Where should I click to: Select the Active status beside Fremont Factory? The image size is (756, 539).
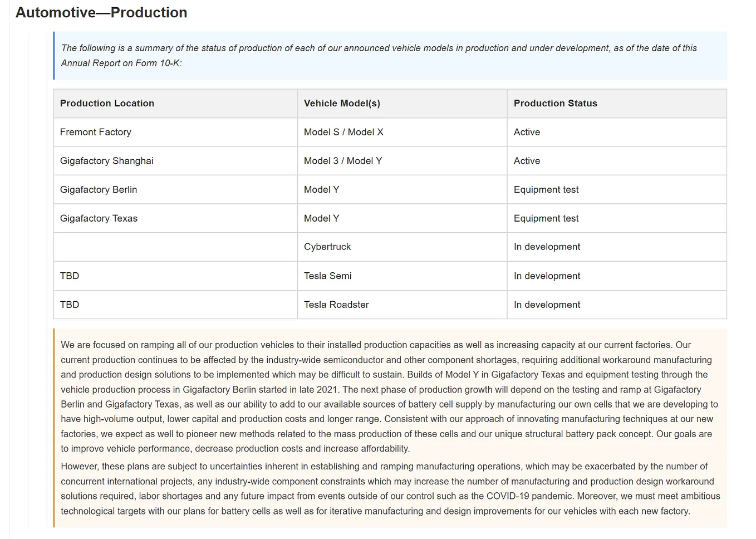[x=527, y=132]
